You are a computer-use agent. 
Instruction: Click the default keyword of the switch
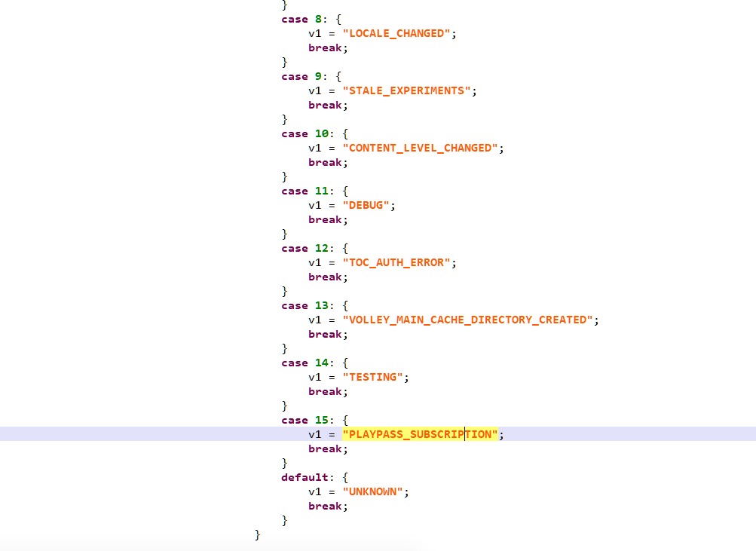click(x=305, y=478)
